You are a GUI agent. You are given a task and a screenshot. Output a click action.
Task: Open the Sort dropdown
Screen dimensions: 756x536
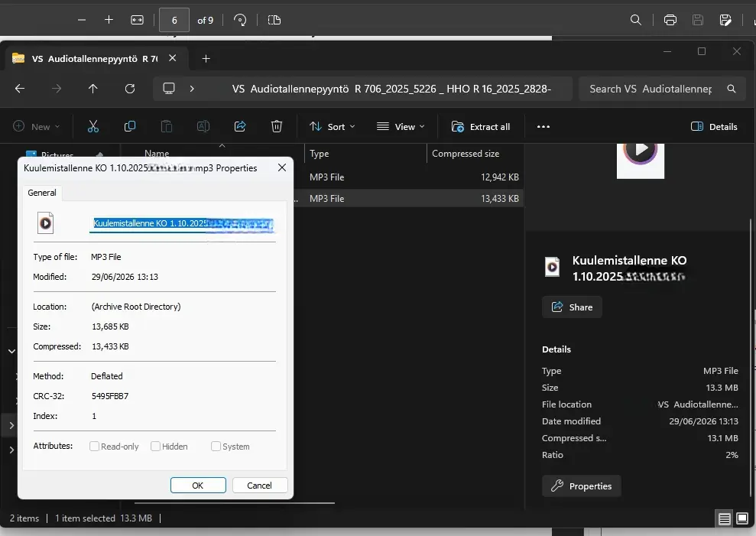tap(333, 126)
